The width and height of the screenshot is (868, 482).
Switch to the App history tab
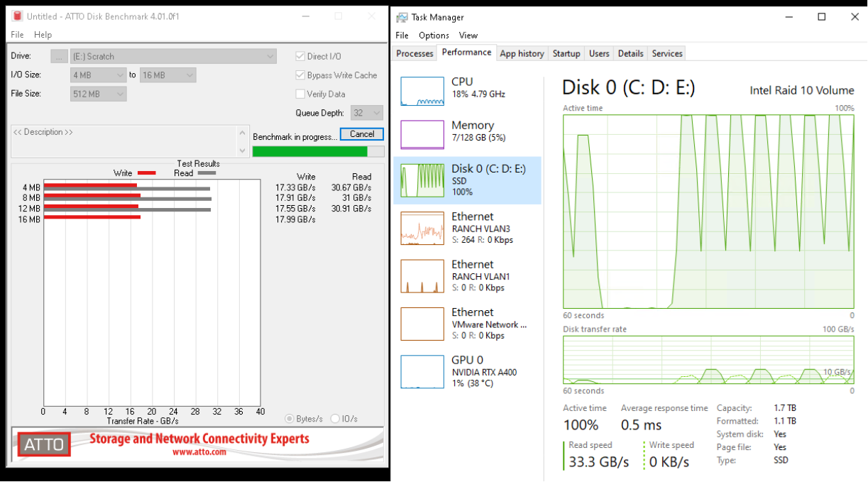pyautogui.click(x=522, y=53)
